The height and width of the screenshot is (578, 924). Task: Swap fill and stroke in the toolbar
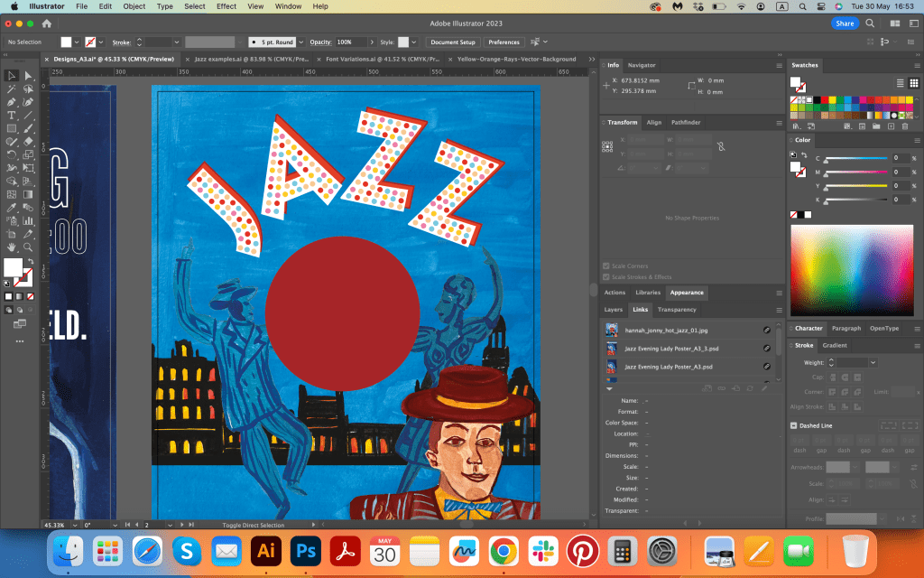[31, 260]
